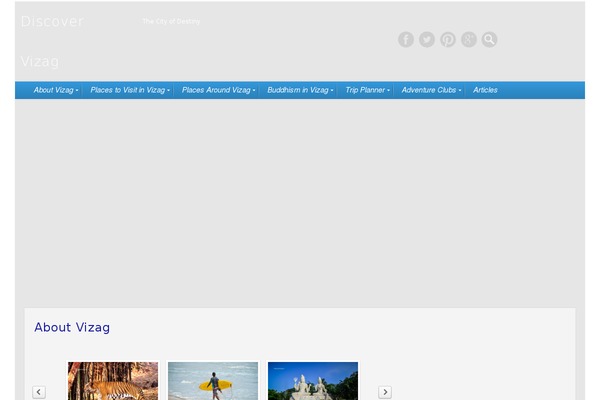Image resolution: width=600 pixels, height=400 pixels.
Task: Open the white statues thumbnail
Action: (x=313, y=381)
